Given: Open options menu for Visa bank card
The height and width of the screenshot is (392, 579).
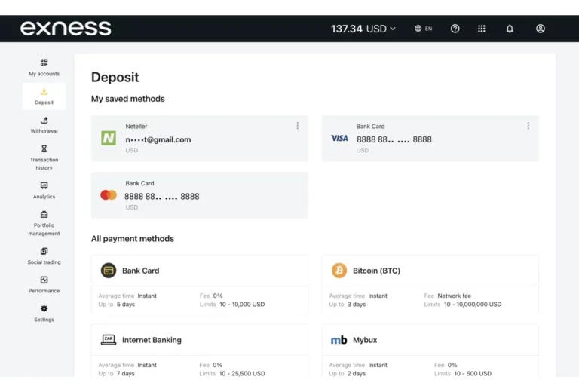Looking at the screenshot, I should click(528, 126).
